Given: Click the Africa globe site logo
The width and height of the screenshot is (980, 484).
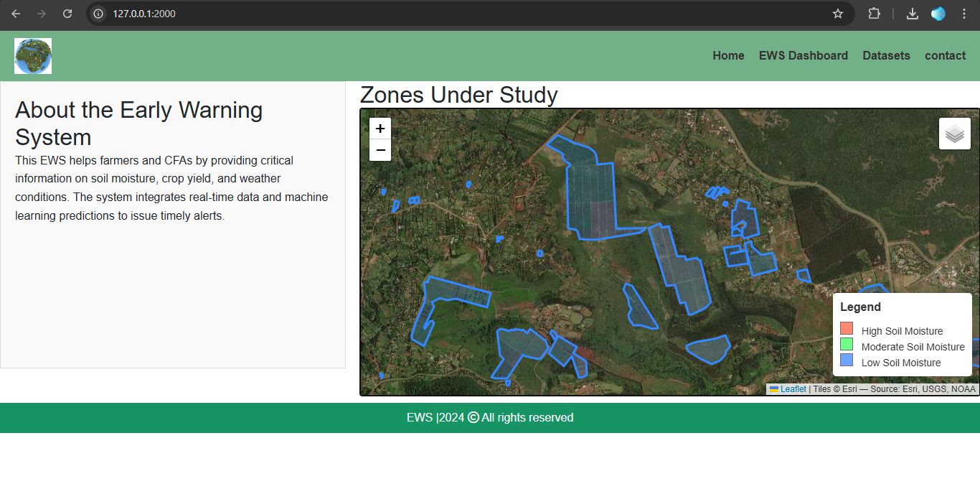Looking at the screenshot, I should pos(33,56).
